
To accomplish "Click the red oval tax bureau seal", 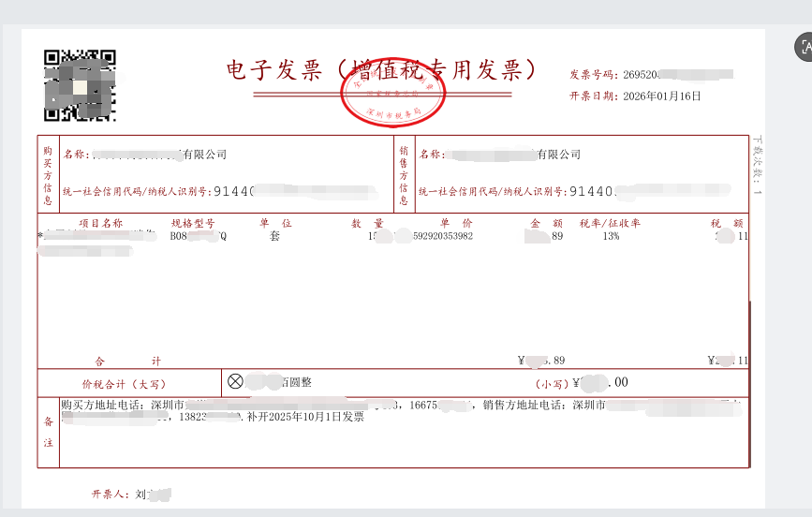I will pyautogui.click(x=392, y=96).
